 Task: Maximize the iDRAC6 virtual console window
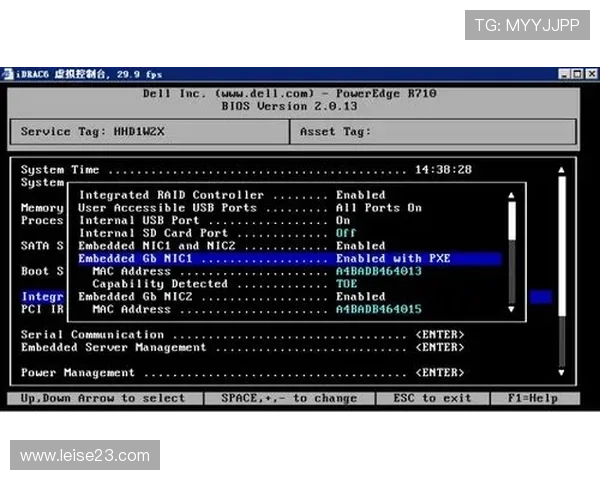[x=577, y=73]
